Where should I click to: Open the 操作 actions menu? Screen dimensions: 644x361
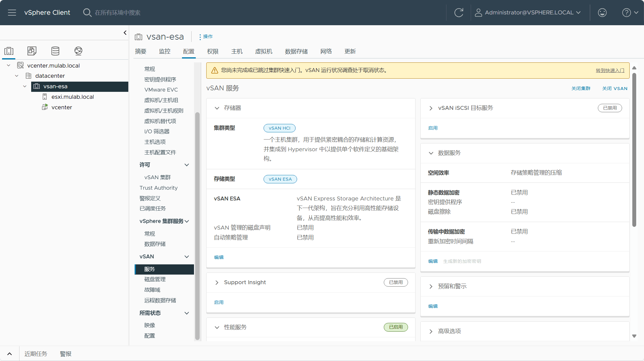206,37
